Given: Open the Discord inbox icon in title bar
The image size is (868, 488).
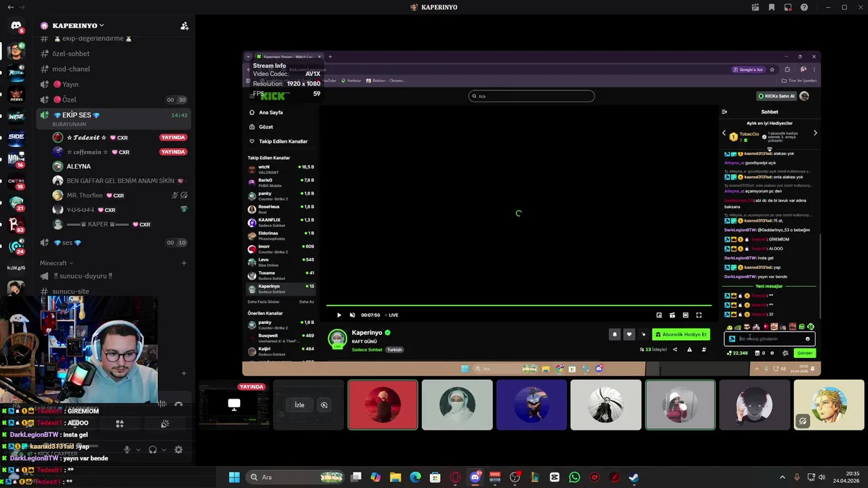Looking at the screenshot, I should click(x=787, y=7).
